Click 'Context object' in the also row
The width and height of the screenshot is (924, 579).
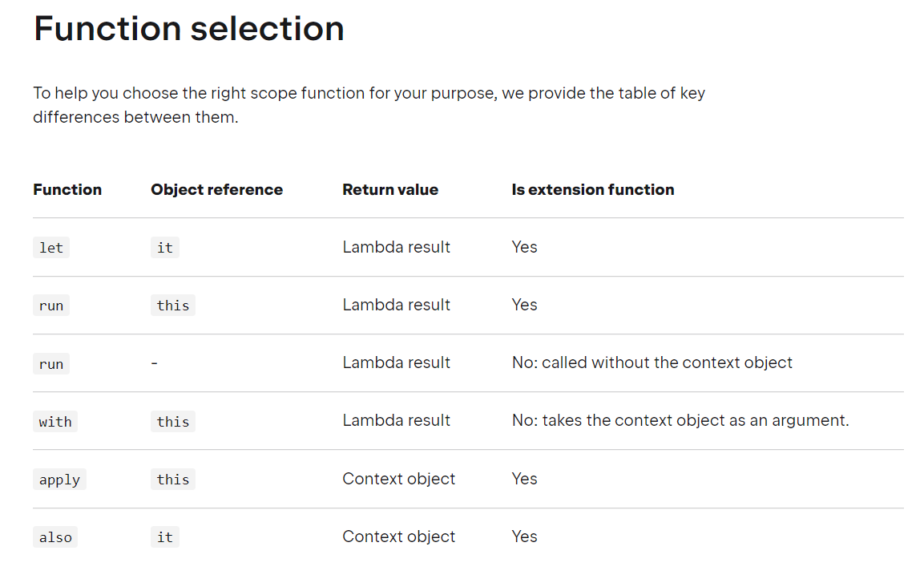(x=399, y=536)
